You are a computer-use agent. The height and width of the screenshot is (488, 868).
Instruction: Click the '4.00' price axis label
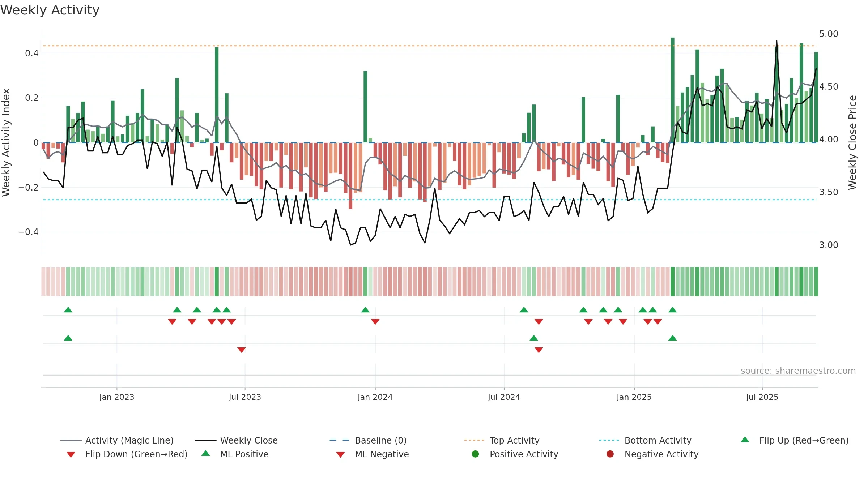coord(829,140)
